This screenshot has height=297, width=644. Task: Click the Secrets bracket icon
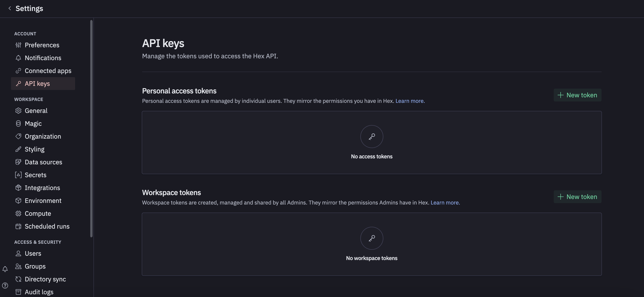[18, 175]
